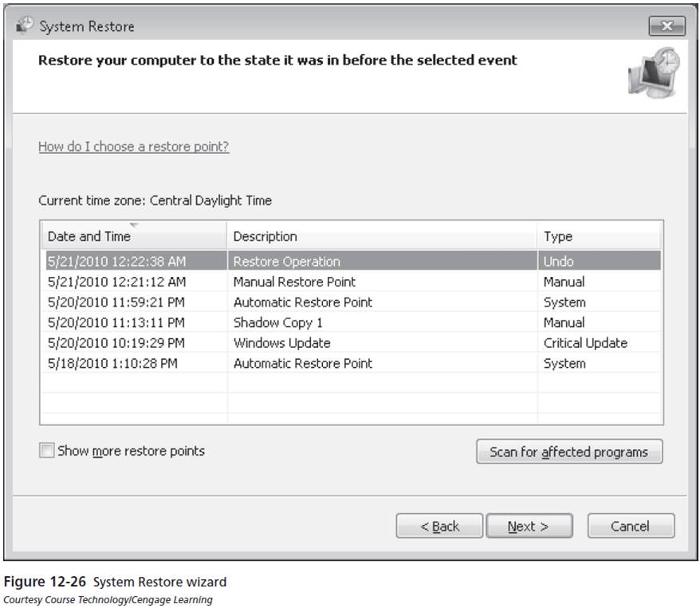Cancel the System Restore wizard
Viewport: 700px width, 608px height.
point(631,526)
